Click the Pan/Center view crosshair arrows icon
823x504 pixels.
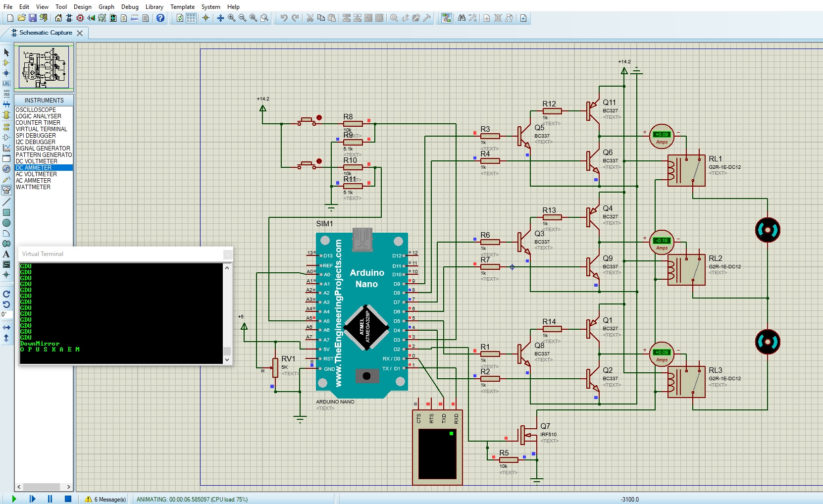[x=220, y=18]
